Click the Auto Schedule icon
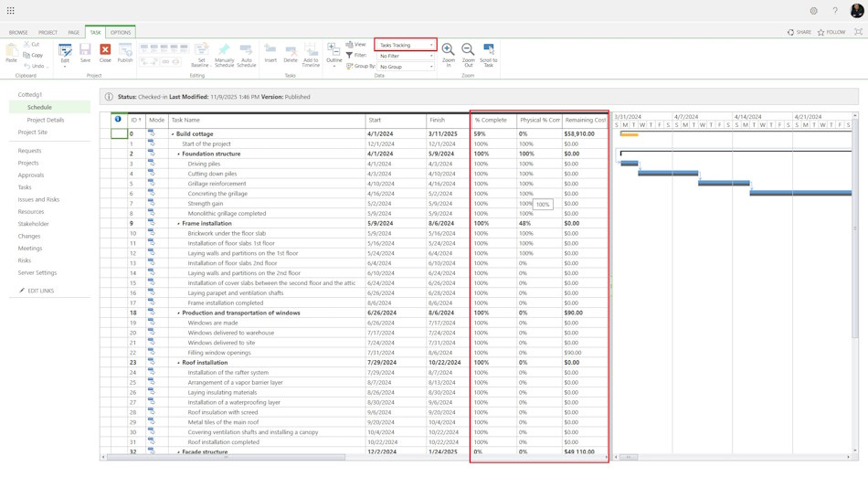 click(x=247, y=48)
